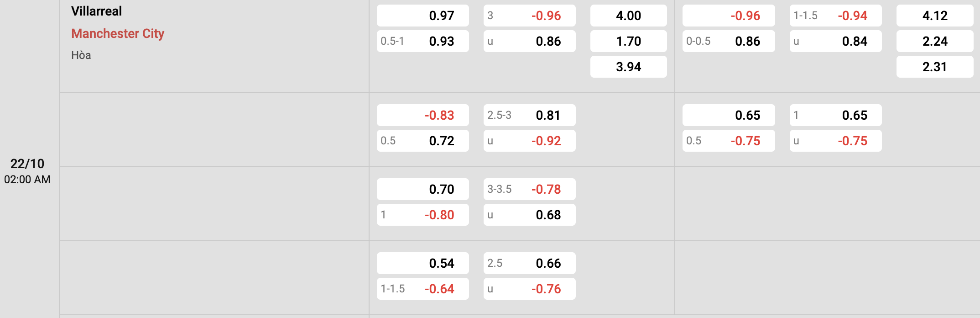Viewport: 980px width, 318px height.
Task: Pick handicap 1 odds -0.80
Action: pyautogui.click(x=422, y=215)
